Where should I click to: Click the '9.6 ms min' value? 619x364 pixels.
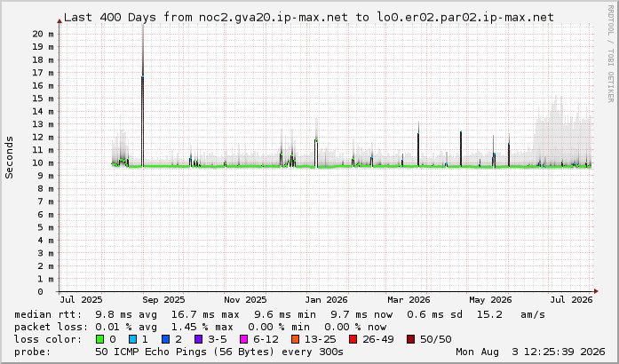pos(284,314)
